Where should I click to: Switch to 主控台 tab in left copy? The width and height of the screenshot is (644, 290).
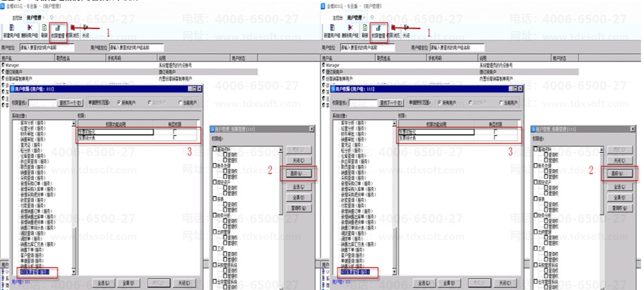coord(17,18)
